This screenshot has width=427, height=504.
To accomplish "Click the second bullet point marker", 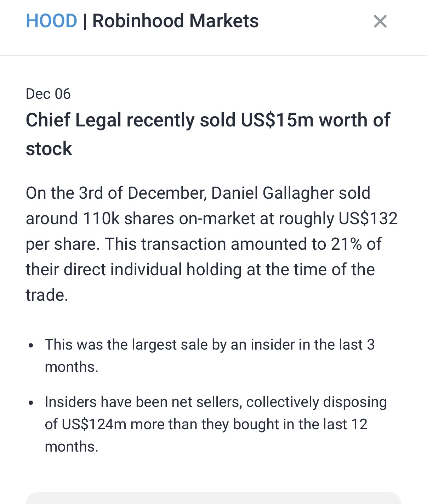I will coord(31,403).
